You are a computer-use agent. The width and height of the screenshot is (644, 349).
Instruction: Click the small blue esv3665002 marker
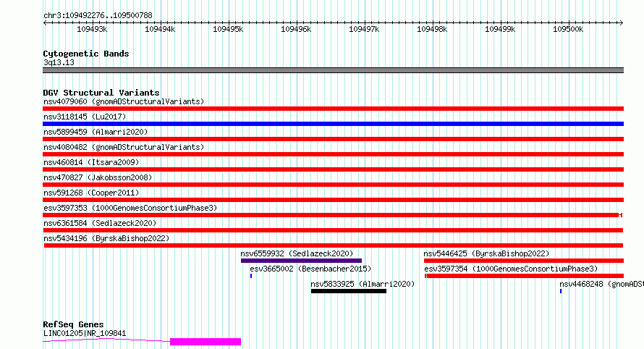(251, 276)
